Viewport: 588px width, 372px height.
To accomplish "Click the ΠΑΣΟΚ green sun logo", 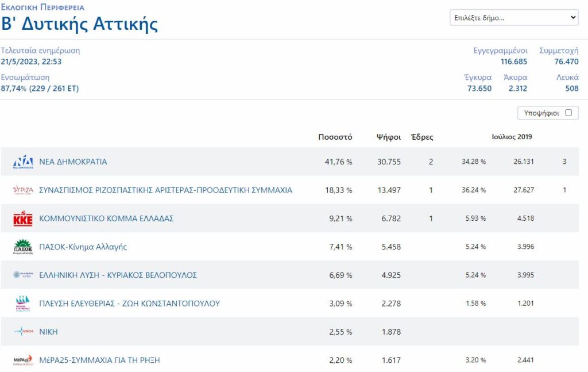I will (x=23, y=247).
